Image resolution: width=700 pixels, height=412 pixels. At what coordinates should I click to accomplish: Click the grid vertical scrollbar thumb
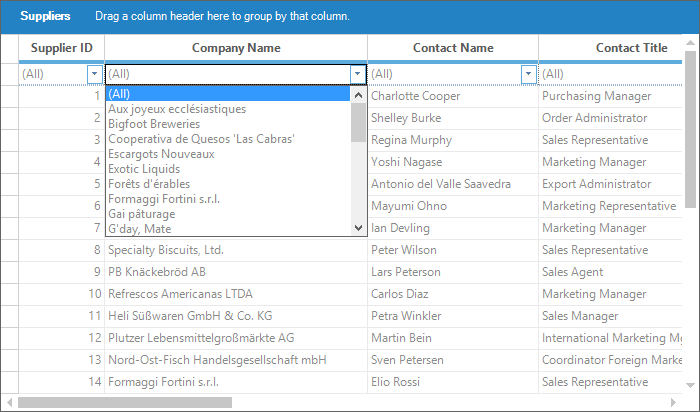tap(691, 129)
